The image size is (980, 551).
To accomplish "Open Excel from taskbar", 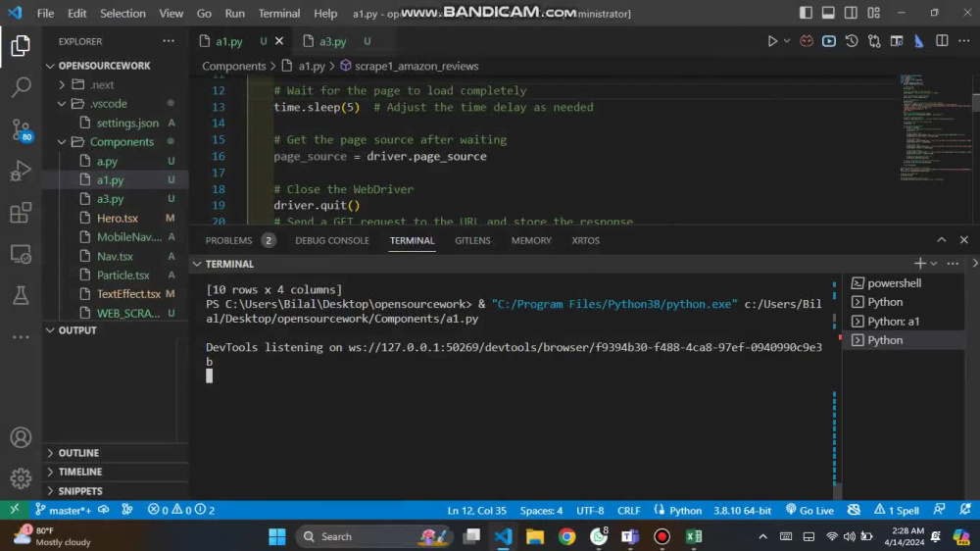I will [x=694, y=536].
